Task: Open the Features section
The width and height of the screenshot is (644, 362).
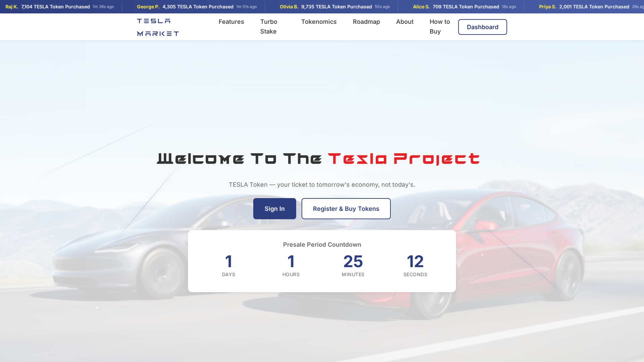Action: tap(231, 22)
